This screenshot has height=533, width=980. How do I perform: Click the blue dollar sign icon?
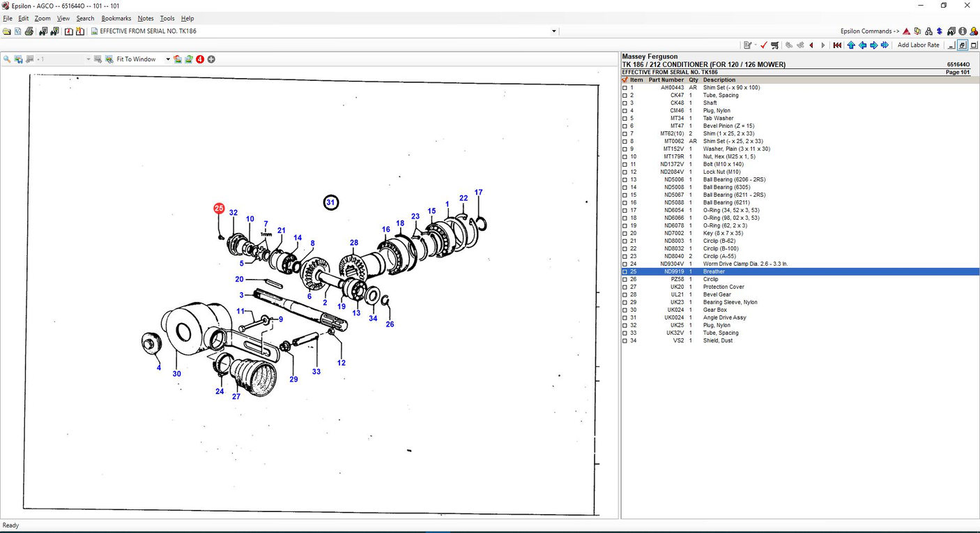click(940, 31)
